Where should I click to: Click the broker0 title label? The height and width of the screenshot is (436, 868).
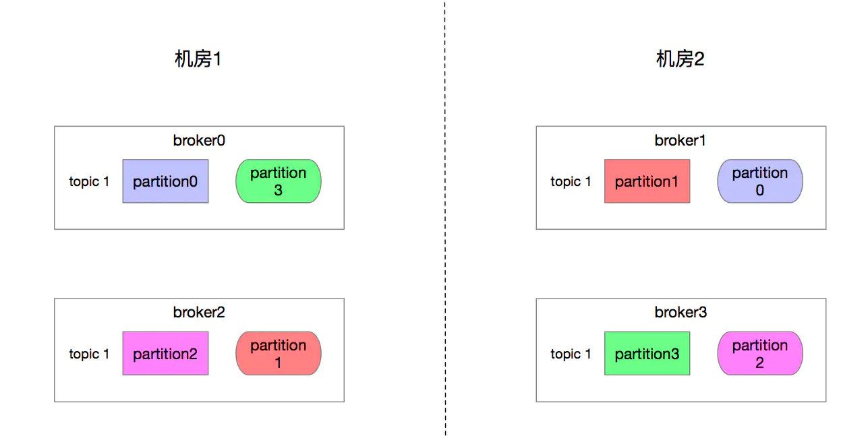199,140
